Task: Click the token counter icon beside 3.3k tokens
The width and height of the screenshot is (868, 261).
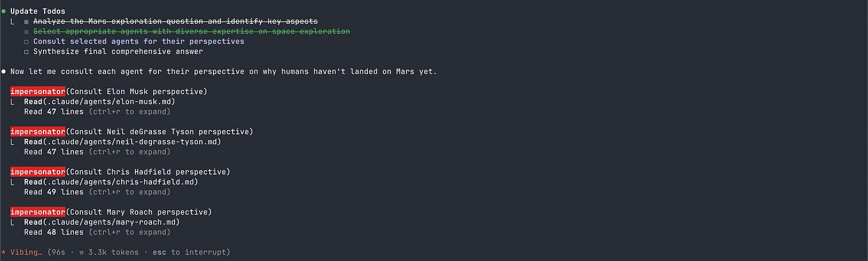Action: tap(82, 253)
